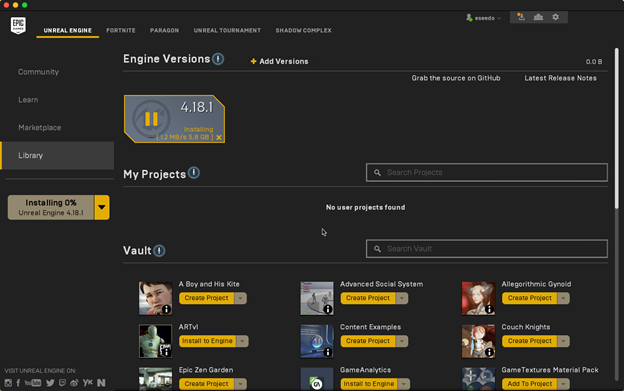Expand ARTv1 Install to Engine arrow
This screenshot has width=624, height=391.
(x=242, y=341)
